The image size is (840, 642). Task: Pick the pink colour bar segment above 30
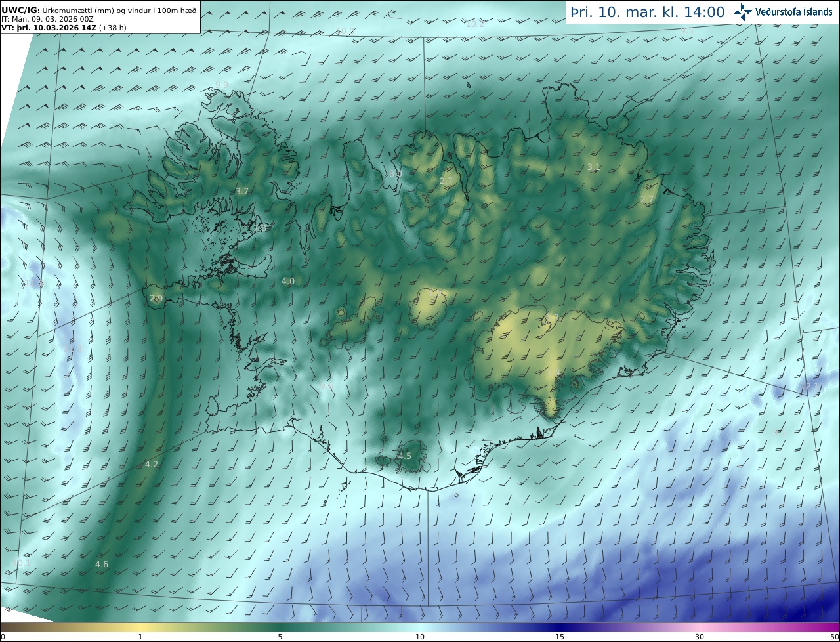pos(700,627)
